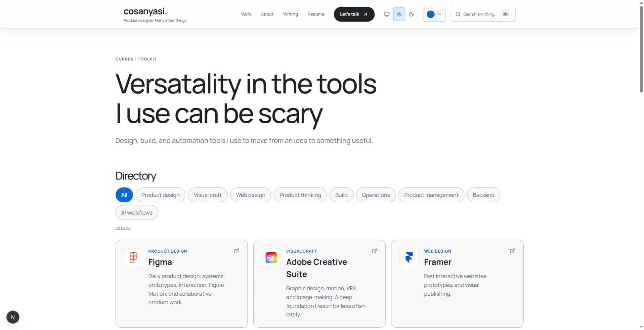
Task: Switch to system theme monitor icon
Action: pyautogui.click(x=387, y=14)
